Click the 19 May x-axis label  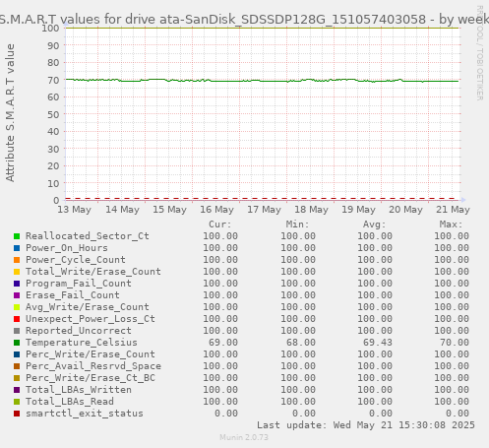(358, 210)
